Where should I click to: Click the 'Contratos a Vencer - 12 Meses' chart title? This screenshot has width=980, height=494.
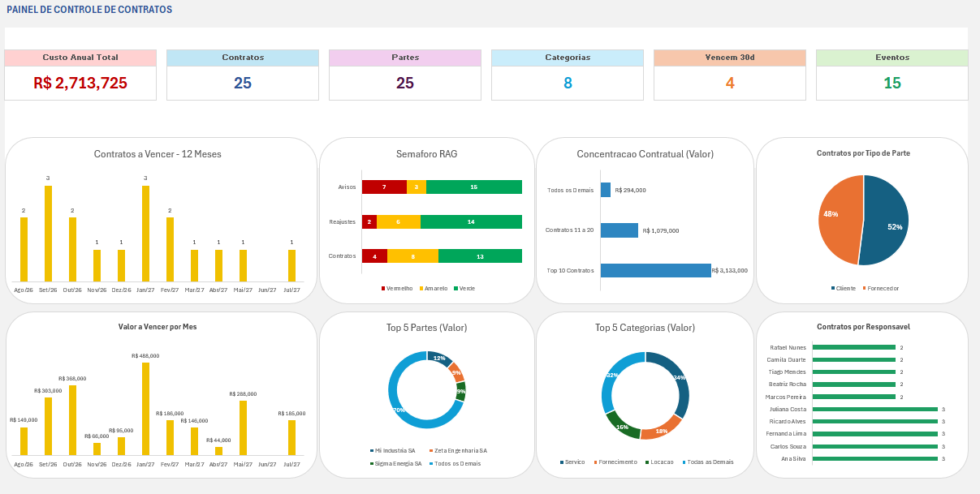coord(158,153)
